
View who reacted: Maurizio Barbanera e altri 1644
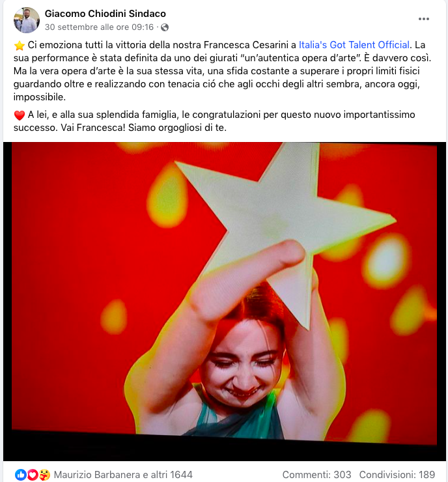click(123, 475)
